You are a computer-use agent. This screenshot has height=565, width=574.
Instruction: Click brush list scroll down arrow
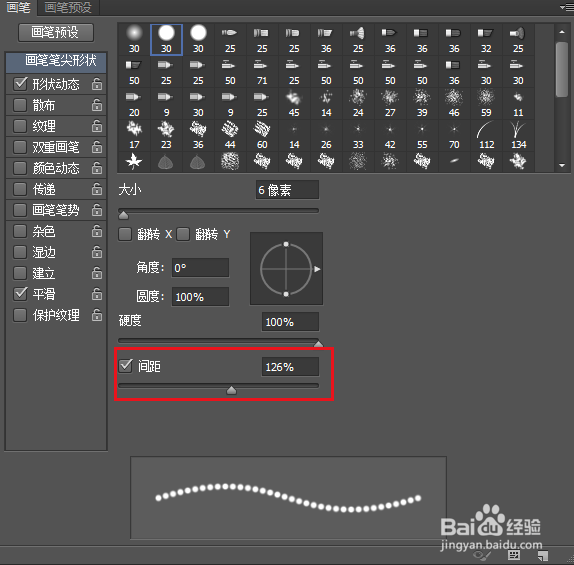(x=562, y=165)
